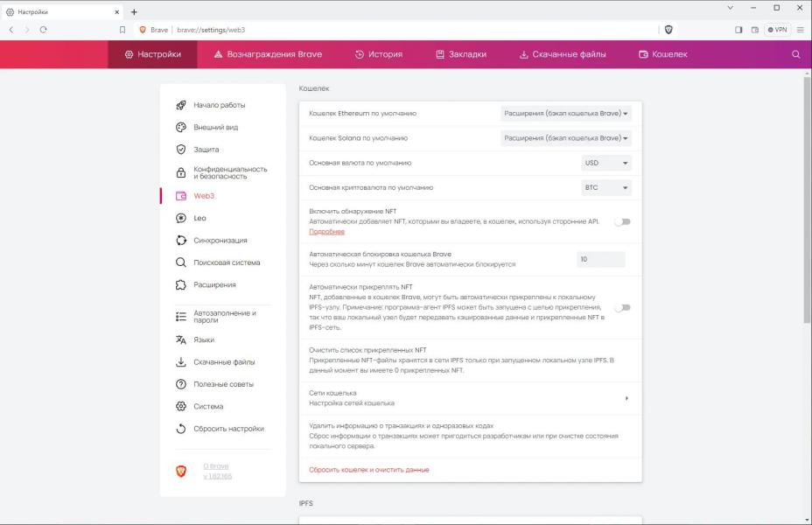Open the Кошелек header tab

[x=663, y=54]
